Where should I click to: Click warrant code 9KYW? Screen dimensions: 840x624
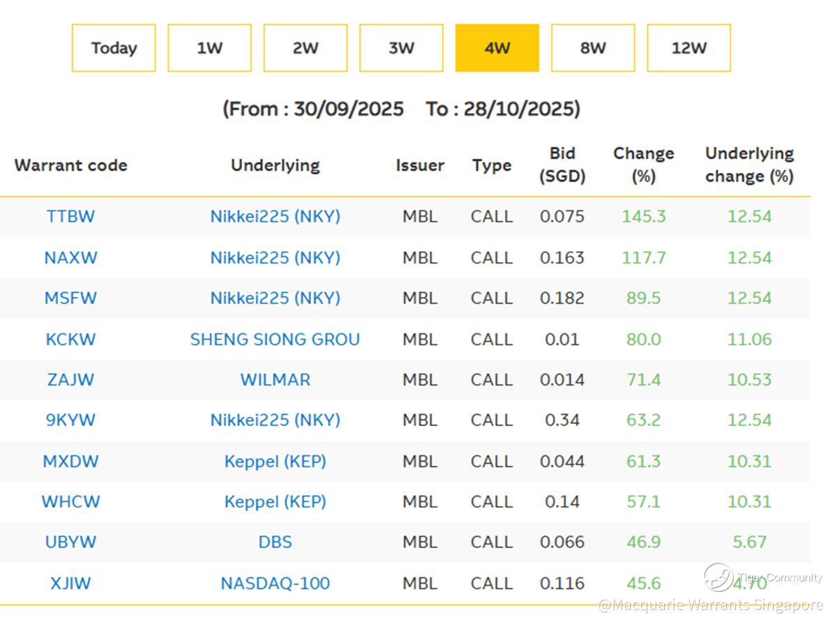(70, 420)
